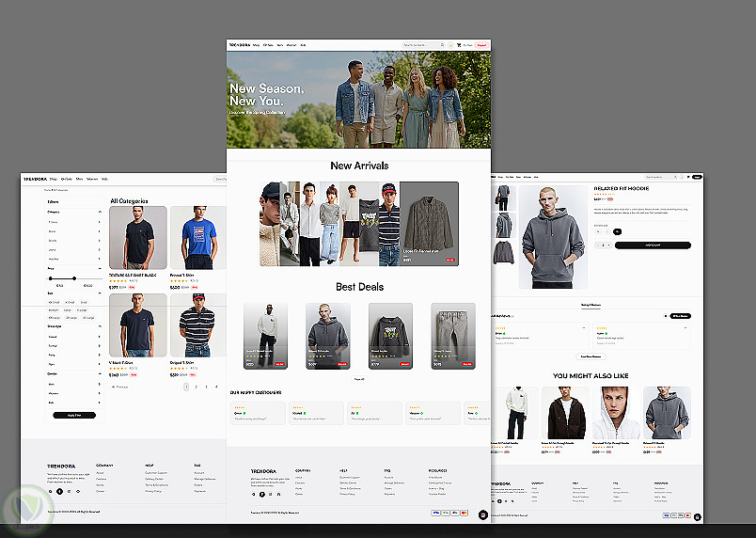Open On Sale menu in center page navbar
This screenshot has width=756, height=538.
pos(268,45)
